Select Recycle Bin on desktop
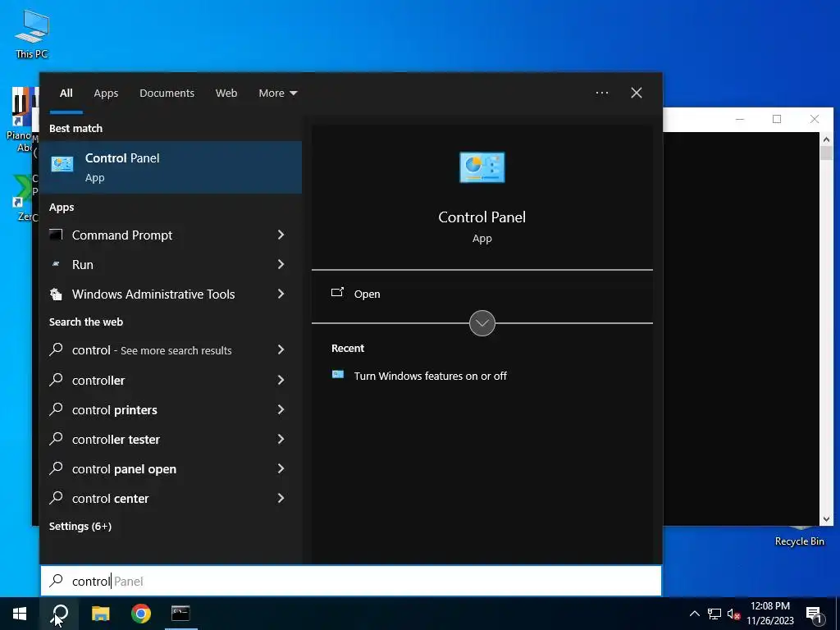840x630 pixels. (799, 537)
